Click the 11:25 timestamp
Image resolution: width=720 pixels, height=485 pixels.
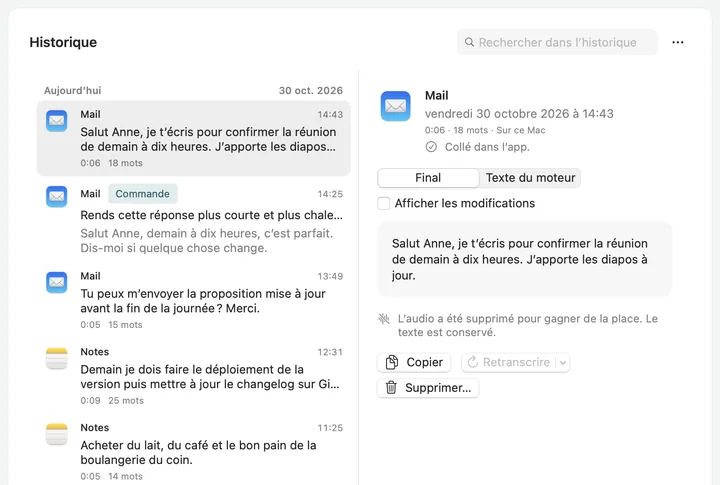point(330,428)
